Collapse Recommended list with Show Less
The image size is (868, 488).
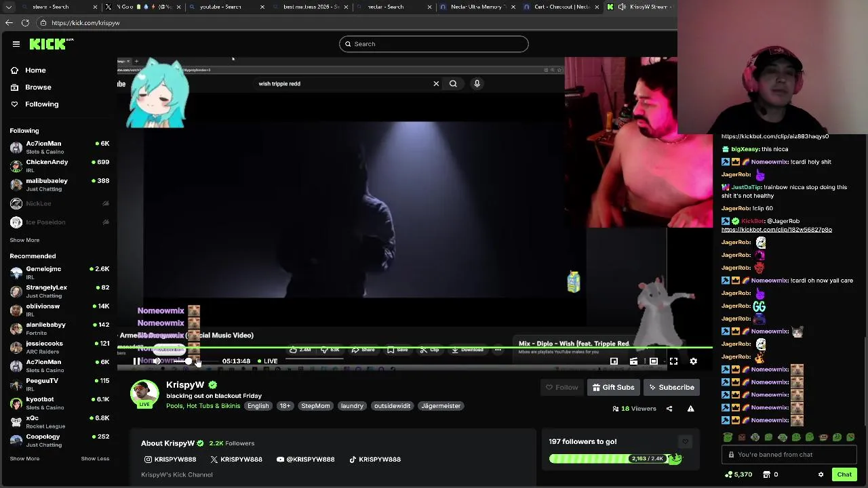coord(95,459)
